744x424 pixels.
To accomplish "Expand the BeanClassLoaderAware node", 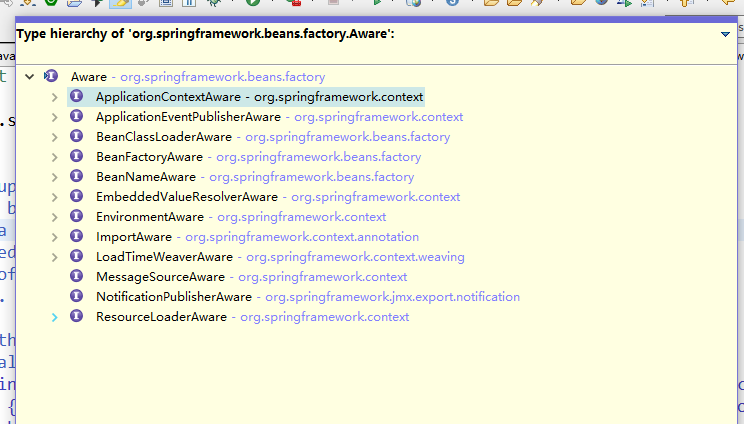I will pos(55,137).
